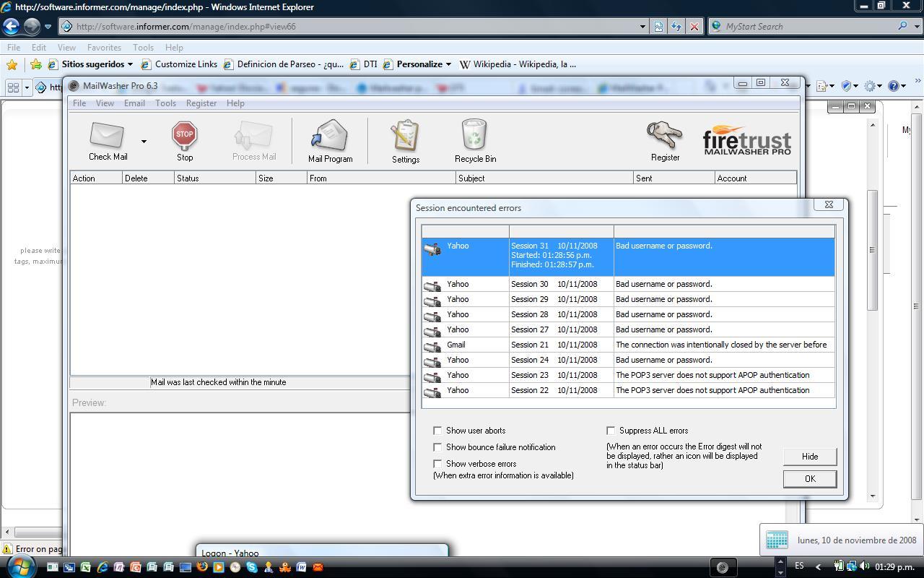Click the blue IE Help question icon
This screenshot has width=924, height=578.
click(894, 86)
